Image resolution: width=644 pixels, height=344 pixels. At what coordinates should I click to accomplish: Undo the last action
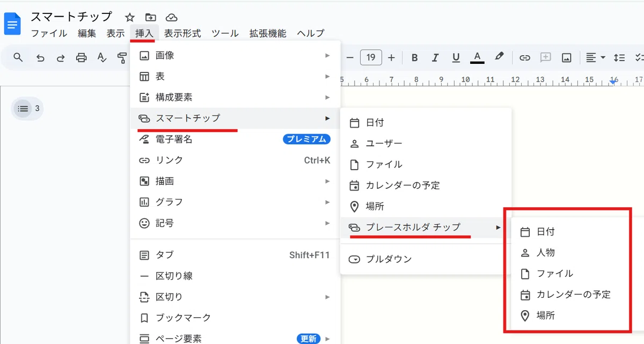40,57
